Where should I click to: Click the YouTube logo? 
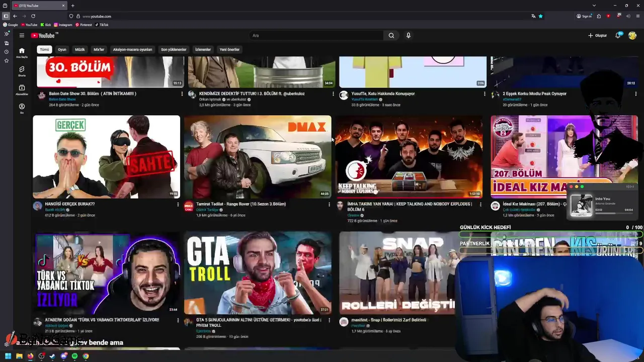click(x=44, y=35)
